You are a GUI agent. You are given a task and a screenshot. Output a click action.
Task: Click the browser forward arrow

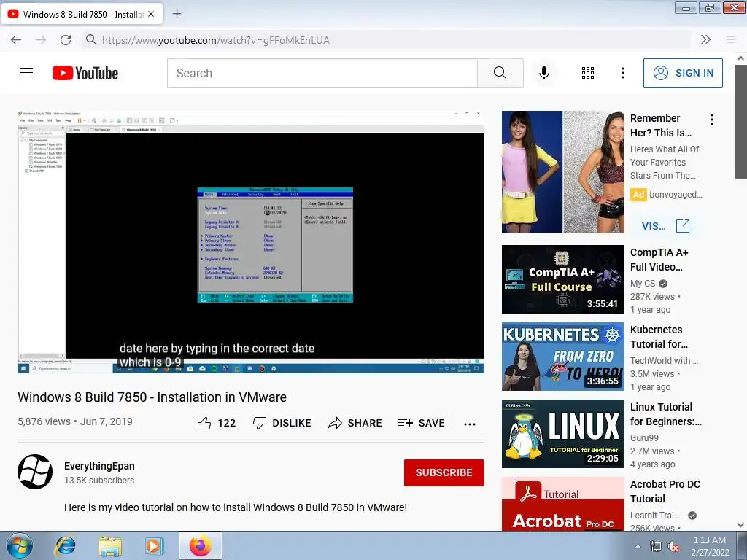(x=41, y=40)
